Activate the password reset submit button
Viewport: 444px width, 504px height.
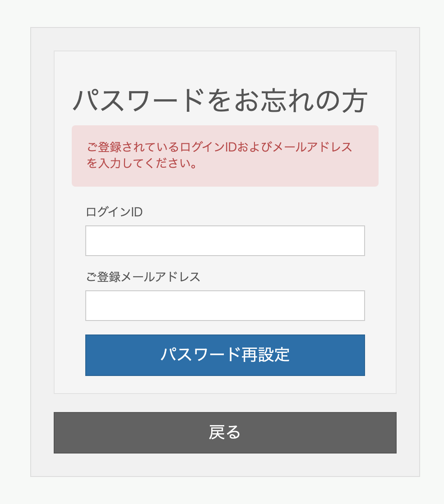click(224, 355)
